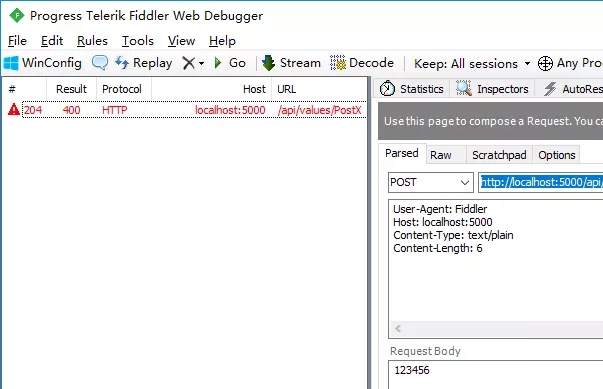Screen dimensions: 603x389
Task: Click the User-Agent: Fiddler header line
Action: [x=440, y=209]
